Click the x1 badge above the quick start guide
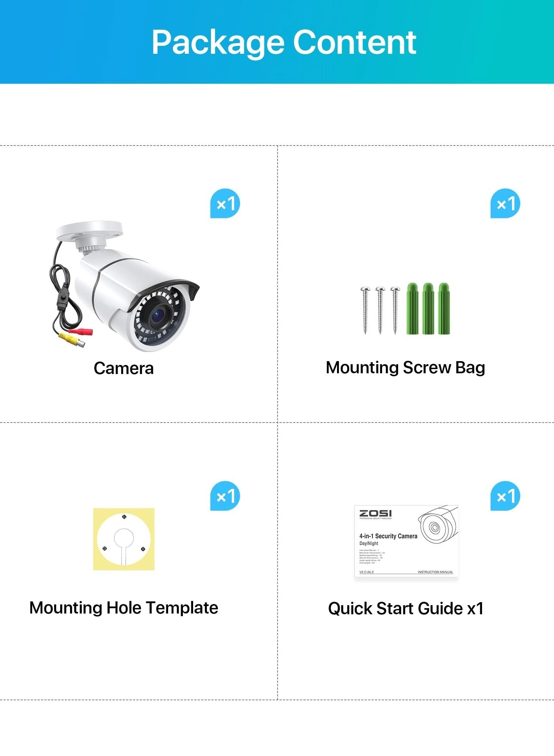554x756 pixels. 505,496
